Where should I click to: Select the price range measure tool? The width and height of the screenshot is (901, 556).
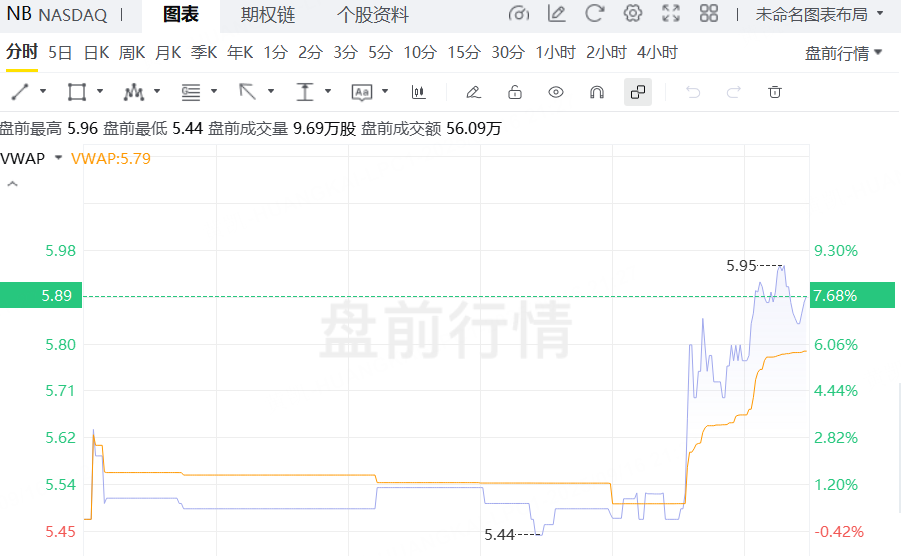coord(305,92)
